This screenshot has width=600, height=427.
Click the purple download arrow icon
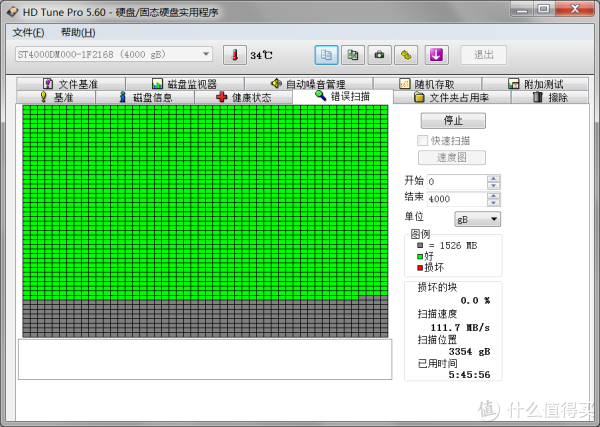pyautogui.click(x=436, y=55)
